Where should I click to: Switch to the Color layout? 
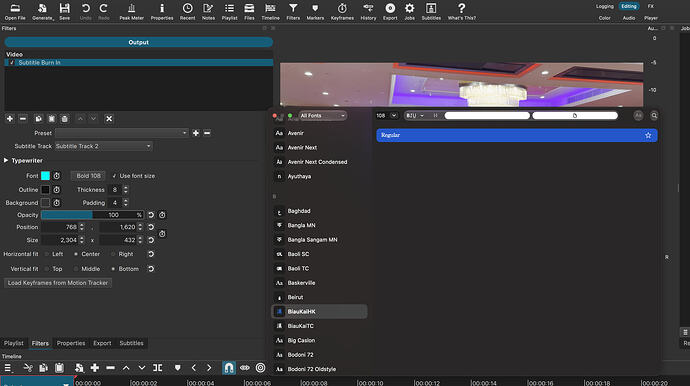[605, 18]
